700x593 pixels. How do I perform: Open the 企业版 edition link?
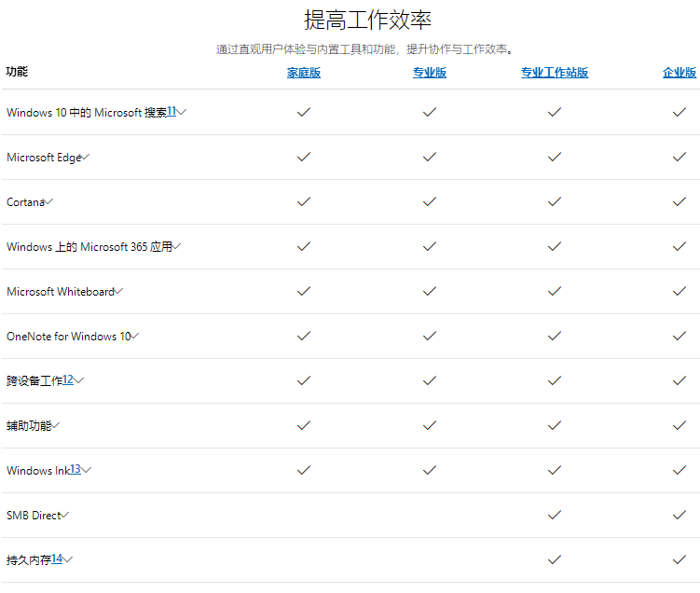[679, 73]
